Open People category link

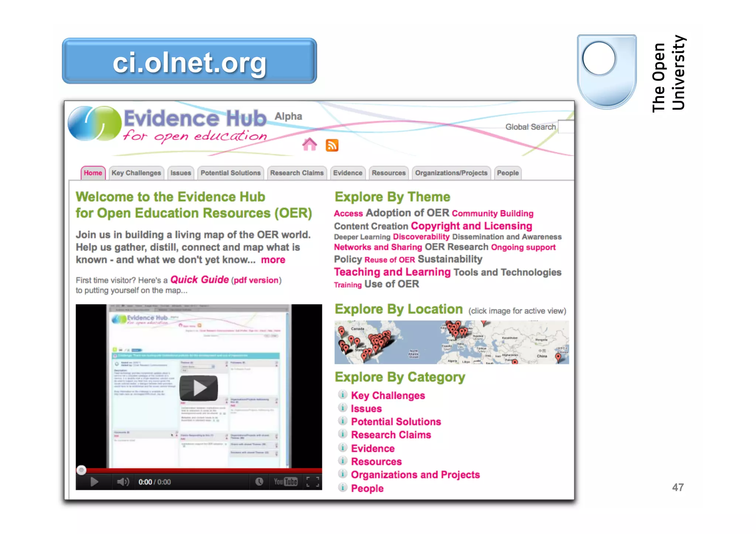pos(367,488)
